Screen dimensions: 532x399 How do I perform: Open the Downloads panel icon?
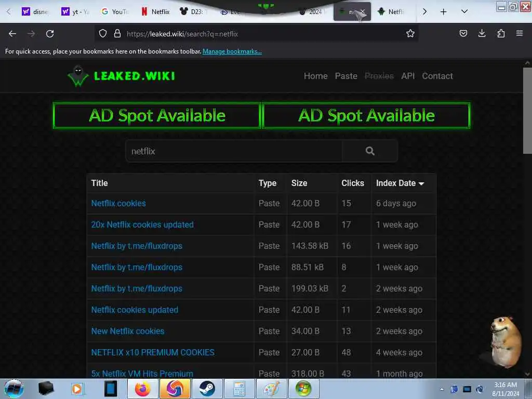[x=482, y=33]
